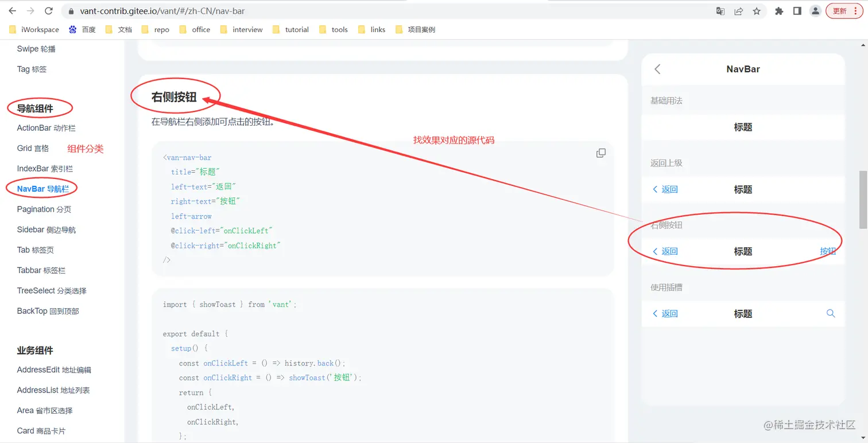868x443 pixels.
Task: Open the Extensions puzzle menu
Action: point(779,11)
